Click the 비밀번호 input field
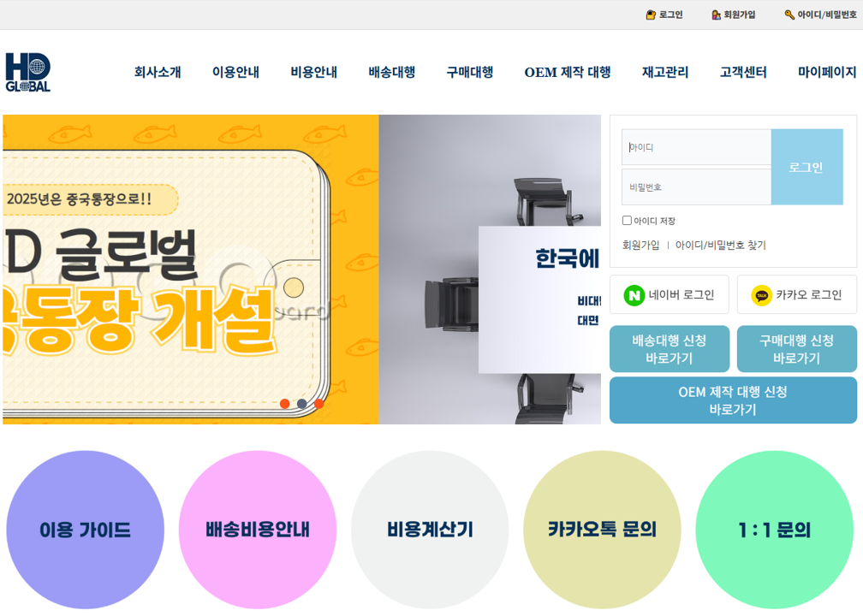 (696, 187)
